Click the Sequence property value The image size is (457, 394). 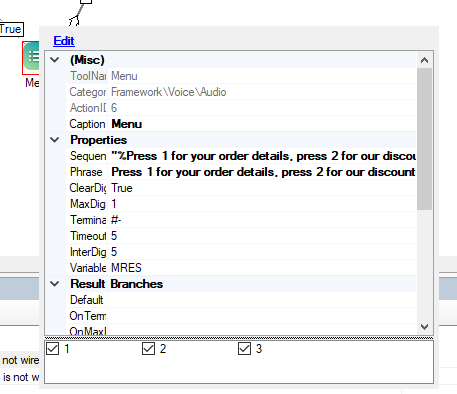point(262,156)
